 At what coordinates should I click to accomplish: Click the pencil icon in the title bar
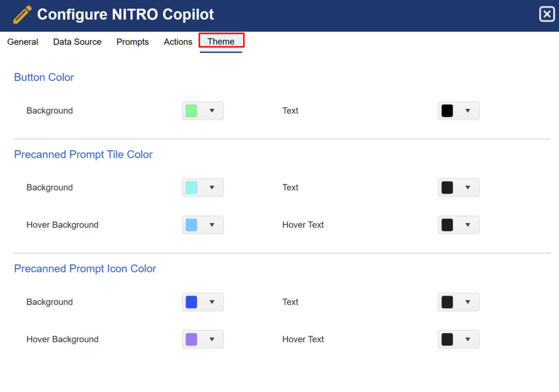[22, 15]
